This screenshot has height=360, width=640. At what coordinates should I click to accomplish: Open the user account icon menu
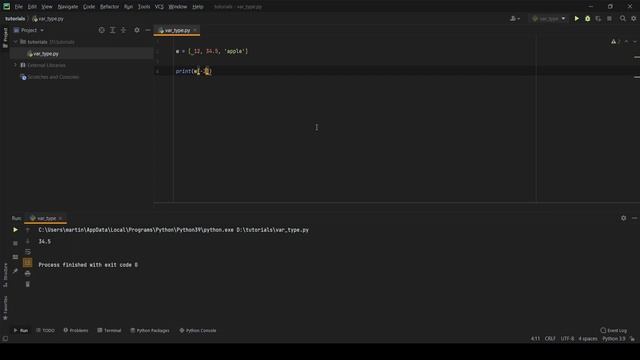(x=515, y=18)
